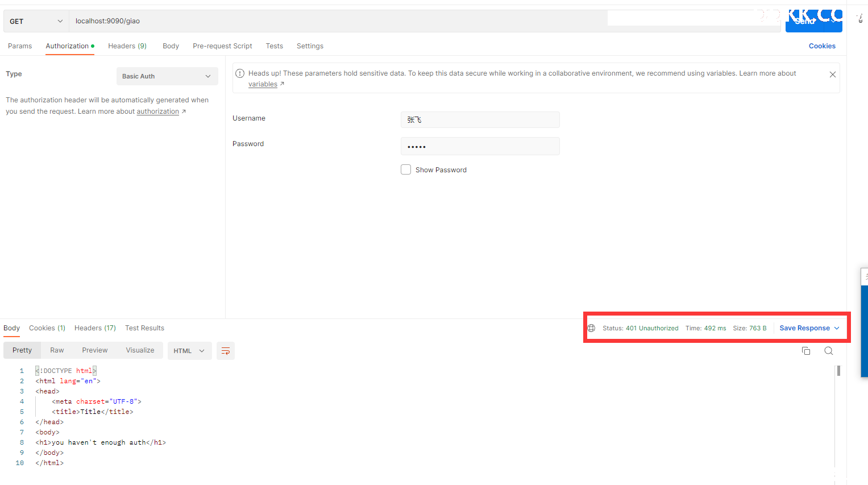Focus the Password input field

(x=480, y=146)
